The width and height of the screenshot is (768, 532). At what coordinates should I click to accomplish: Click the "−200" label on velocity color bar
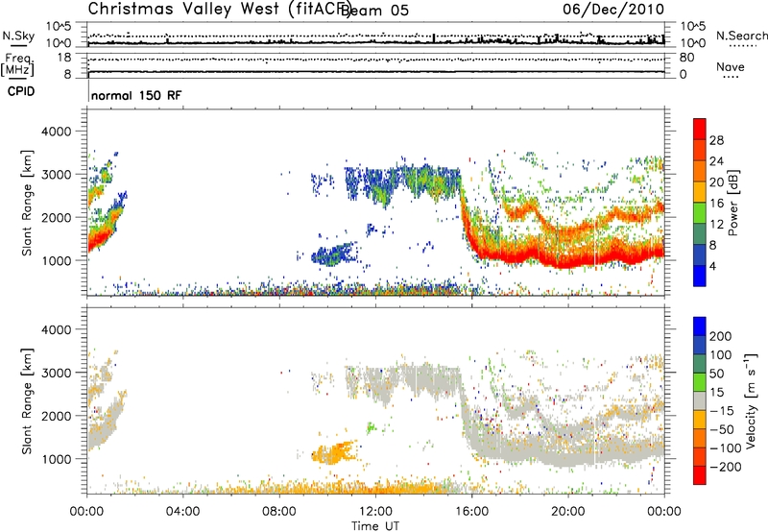tap(725, 467)
